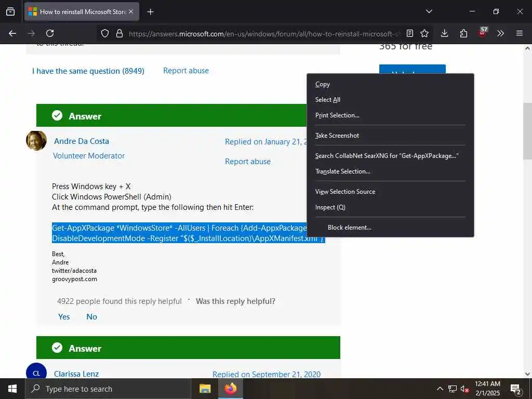Click green checkmark in first Answer header
532x399 pixels.
[57, 115]
